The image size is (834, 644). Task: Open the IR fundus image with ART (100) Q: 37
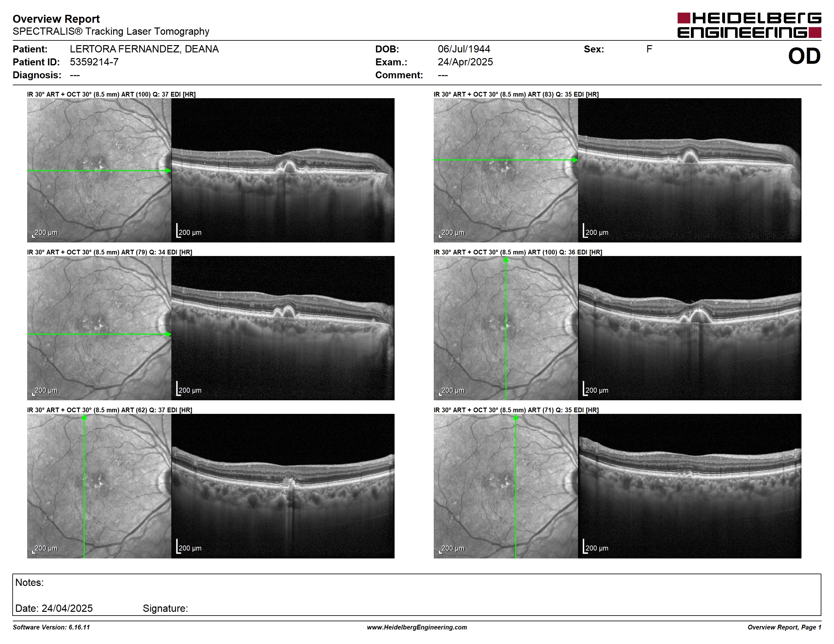[x=99, y=170]
